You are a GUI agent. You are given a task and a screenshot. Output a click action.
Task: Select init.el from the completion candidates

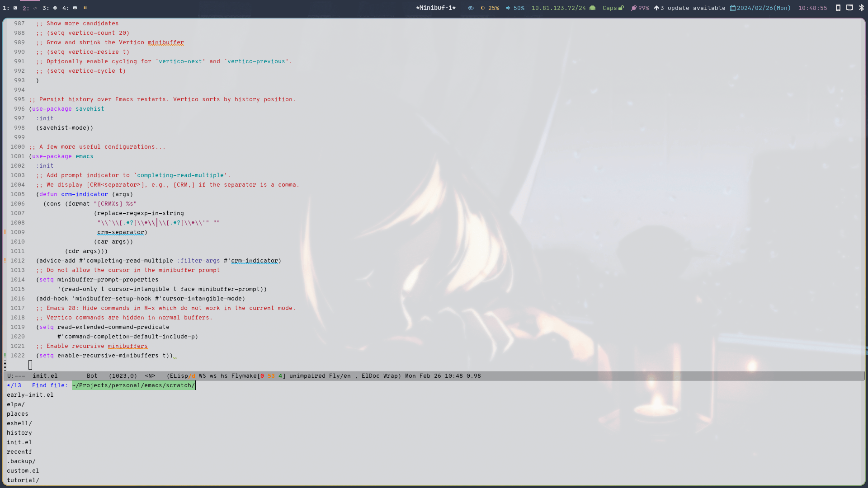click(19, 442)
